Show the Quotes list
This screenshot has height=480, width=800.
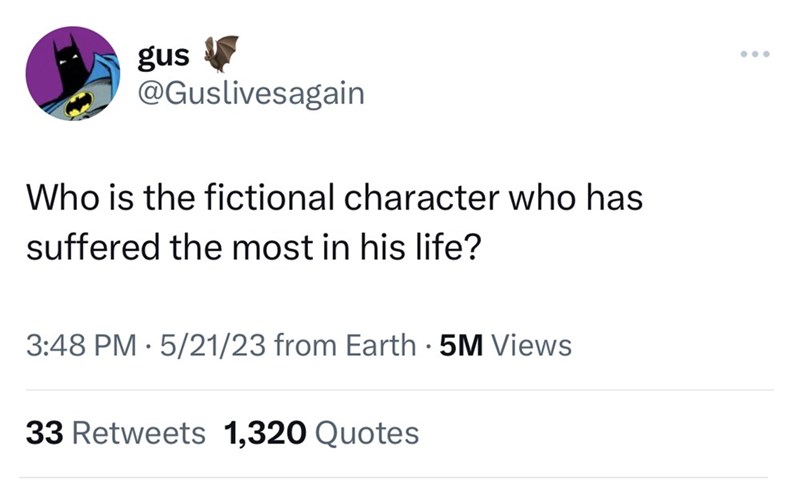(366, 433)
